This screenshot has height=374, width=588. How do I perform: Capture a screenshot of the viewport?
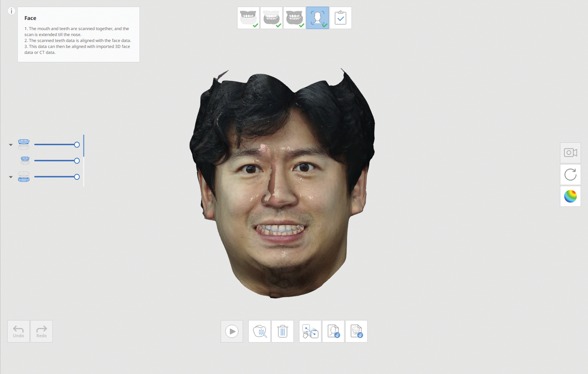[x=570, y=153]
